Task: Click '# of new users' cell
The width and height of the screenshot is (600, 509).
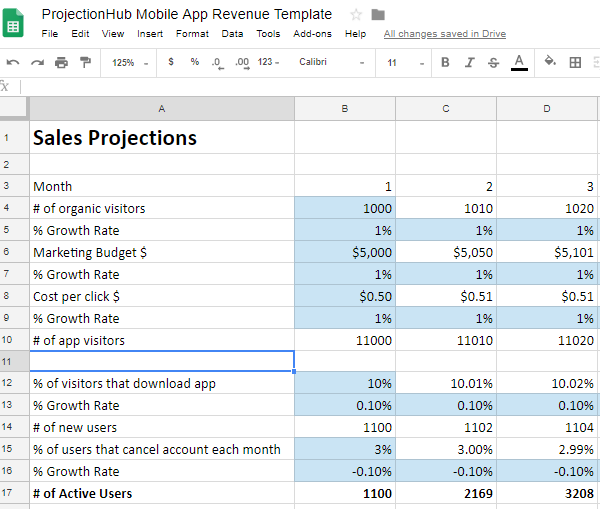Action: [x=162, y=427]
